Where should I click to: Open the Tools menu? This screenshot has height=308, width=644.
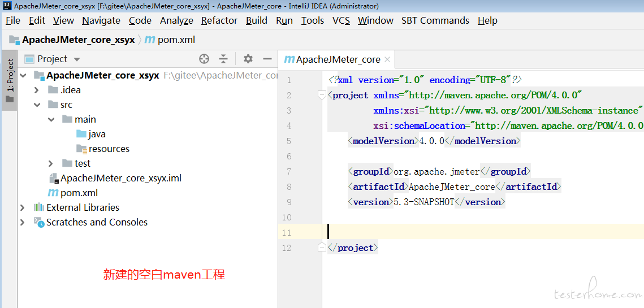313,20
